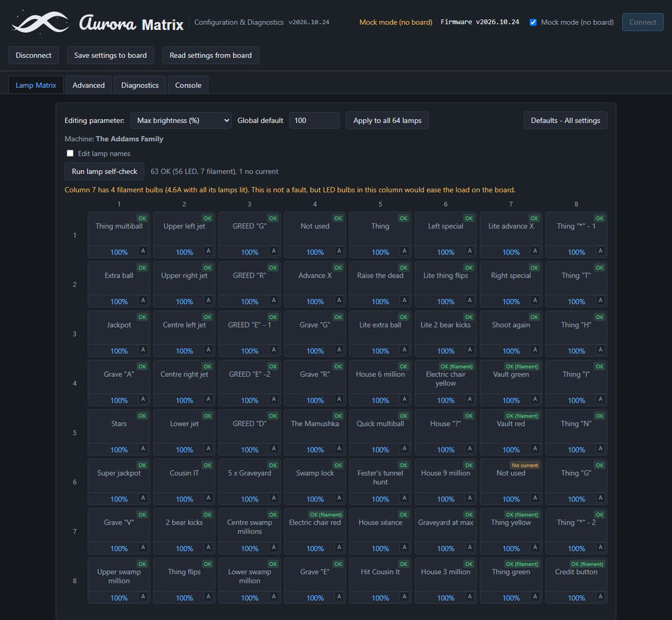This screenshot has width=672, height=620.
Task: Click the Column 7 filament warning message
Action: (x=290, y=190)
